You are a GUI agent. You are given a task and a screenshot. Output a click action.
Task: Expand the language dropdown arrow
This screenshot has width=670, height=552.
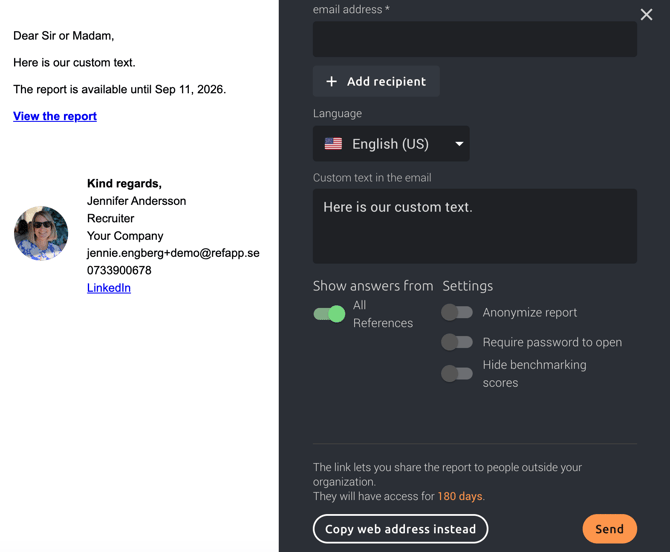[x=459, y=144]
